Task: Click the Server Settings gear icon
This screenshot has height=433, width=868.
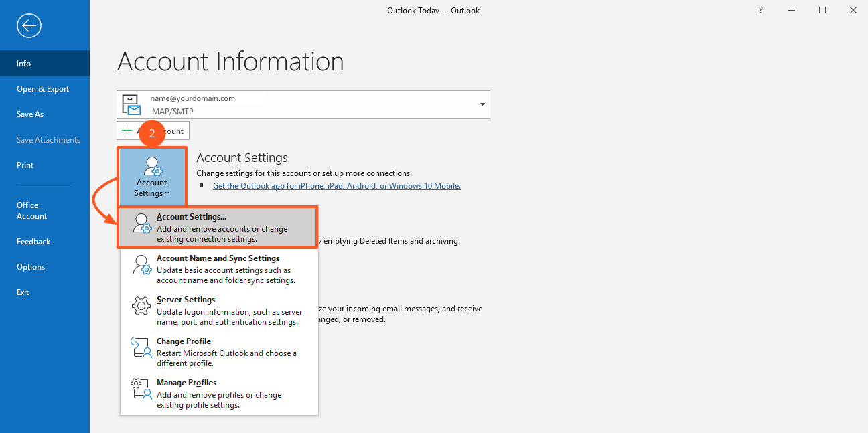Action: point(141,307)
